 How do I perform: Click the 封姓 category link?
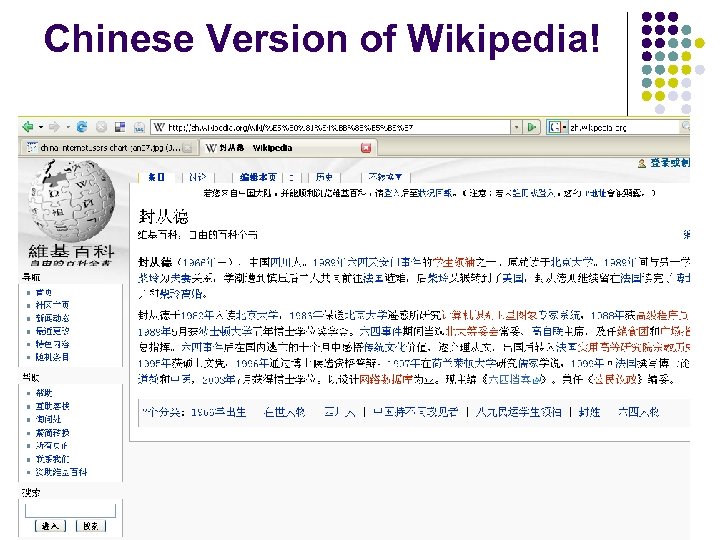coord(589,412)
